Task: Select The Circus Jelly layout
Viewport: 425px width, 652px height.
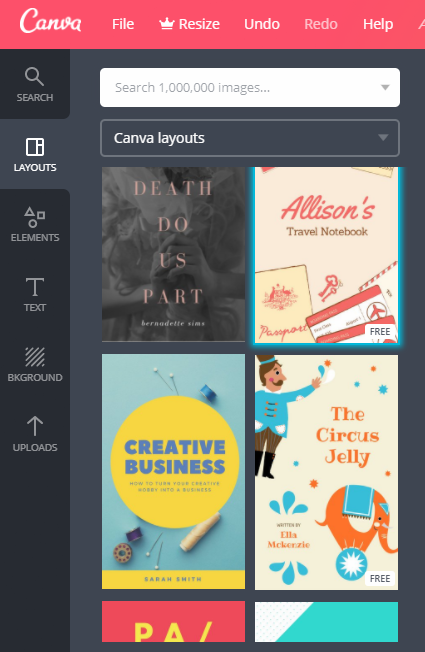Action: tap(326, 472)
